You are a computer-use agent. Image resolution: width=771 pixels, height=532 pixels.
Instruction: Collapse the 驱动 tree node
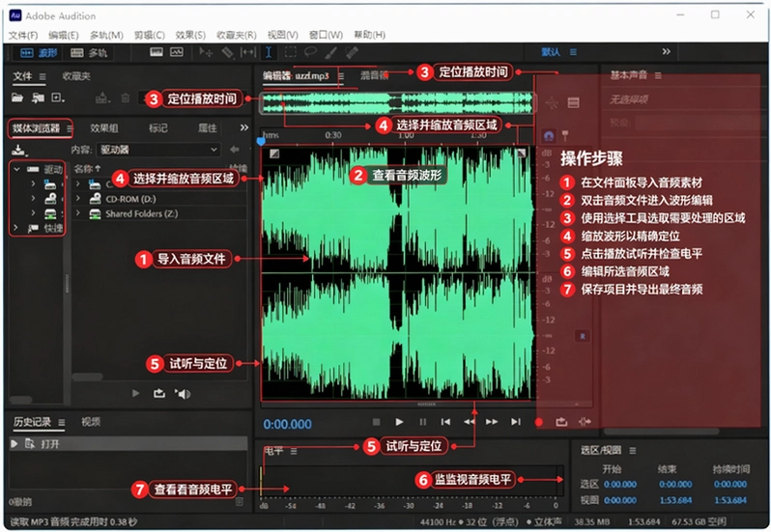point(16,170)
